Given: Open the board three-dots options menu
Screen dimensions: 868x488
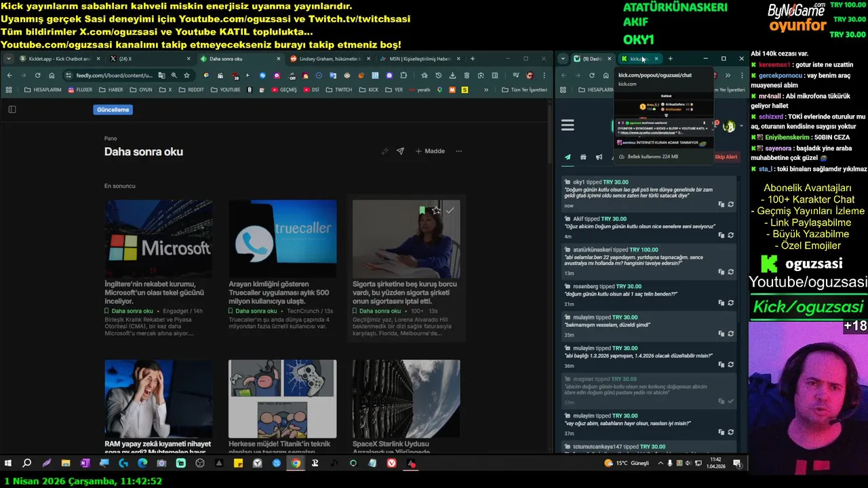Looking at the screenshot, I should (459, 151).
